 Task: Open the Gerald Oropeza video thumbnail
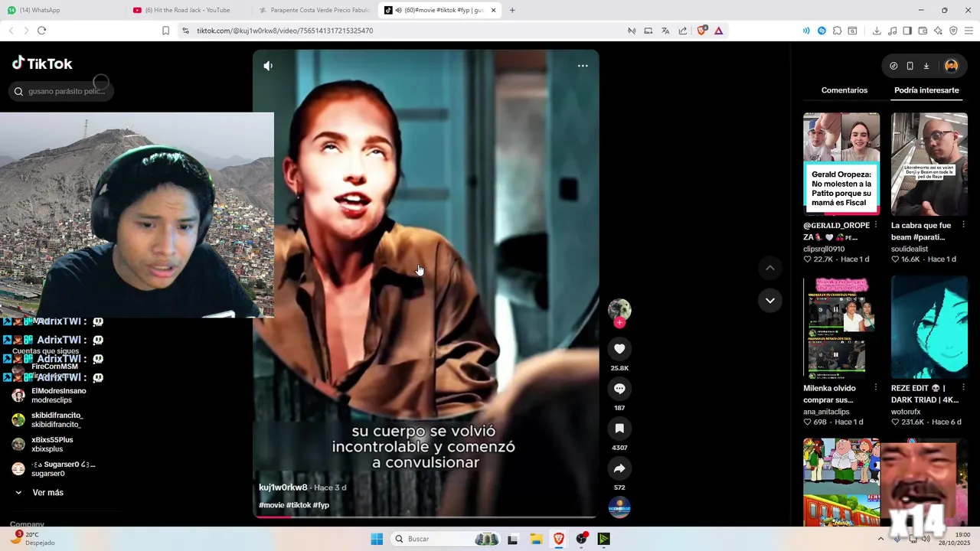tap(841, 164)
